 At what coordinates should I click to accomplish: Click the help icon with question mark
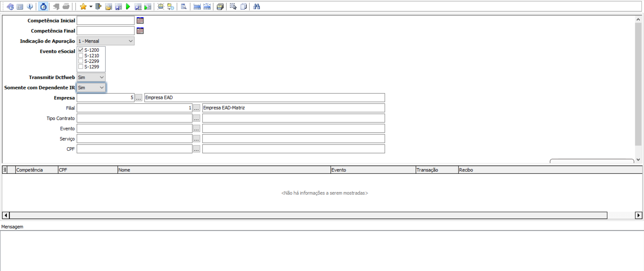pos(10,6)
